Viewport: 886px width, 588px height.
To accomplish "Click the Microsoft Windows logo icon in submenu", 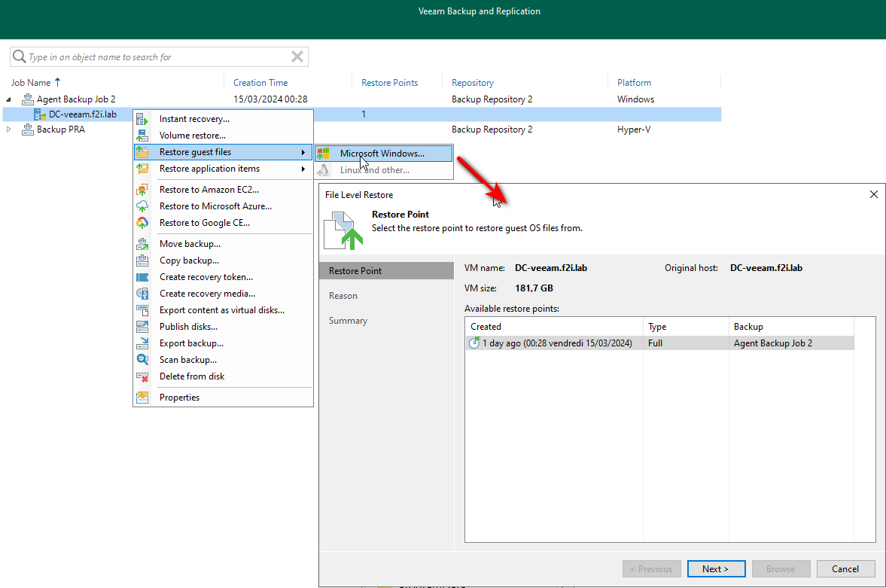I will pyautogui.click(x=323, y=154).
